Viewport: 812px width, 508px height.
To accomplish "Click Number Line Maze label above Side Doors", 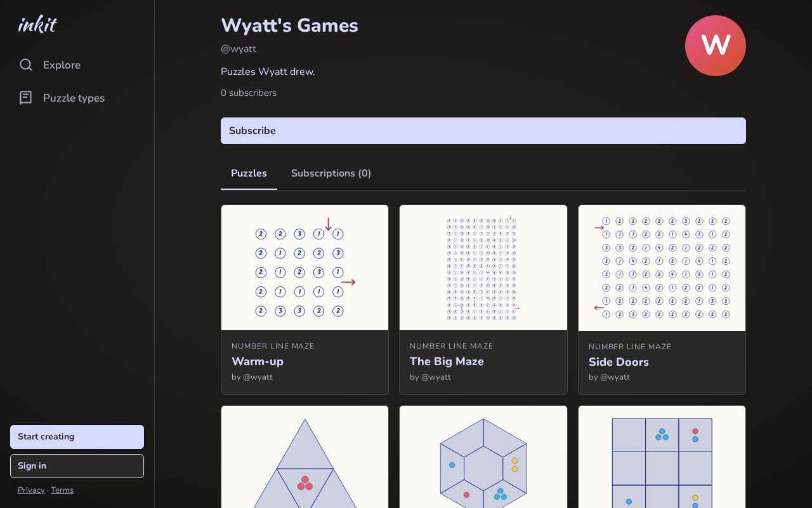I will [x=630, y=347].
